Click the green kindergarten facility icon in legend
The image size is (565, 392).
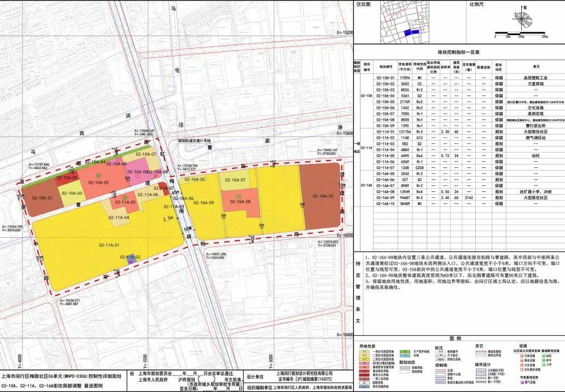543,355
